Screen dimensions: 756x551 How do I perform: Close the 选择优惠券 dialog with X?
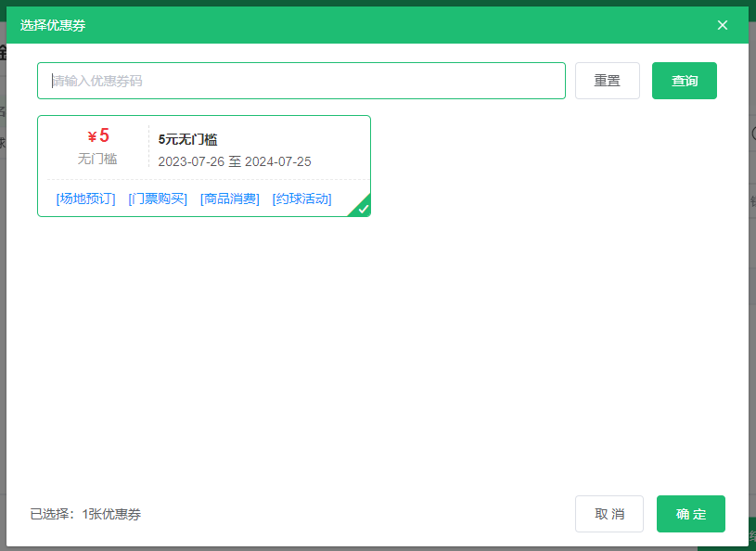723,25
